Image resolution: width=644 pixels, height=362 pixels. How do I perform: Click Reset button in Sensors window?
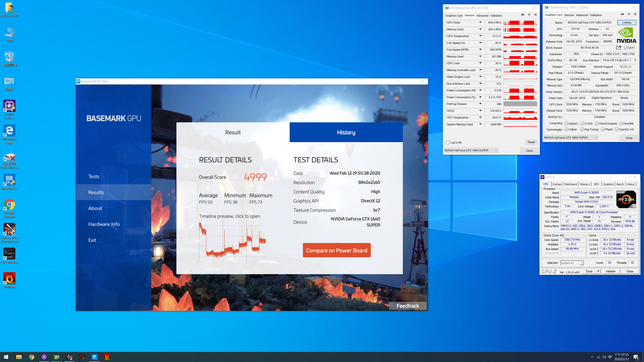pos(531,142)
